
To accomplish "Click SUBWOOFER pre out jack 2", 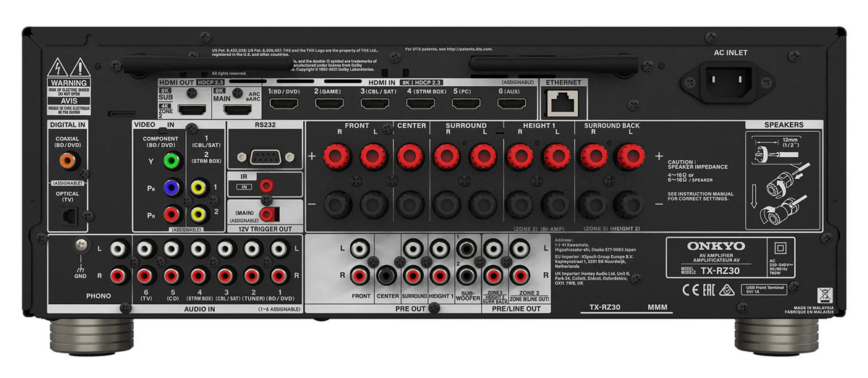I will (467, 276).
